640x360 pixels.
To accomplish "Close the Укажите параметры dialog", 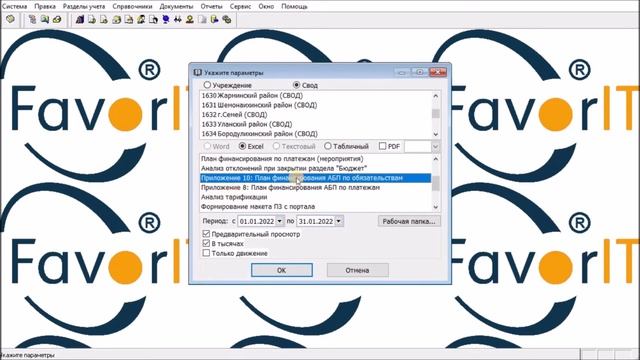I will click(x=438, y=72).
